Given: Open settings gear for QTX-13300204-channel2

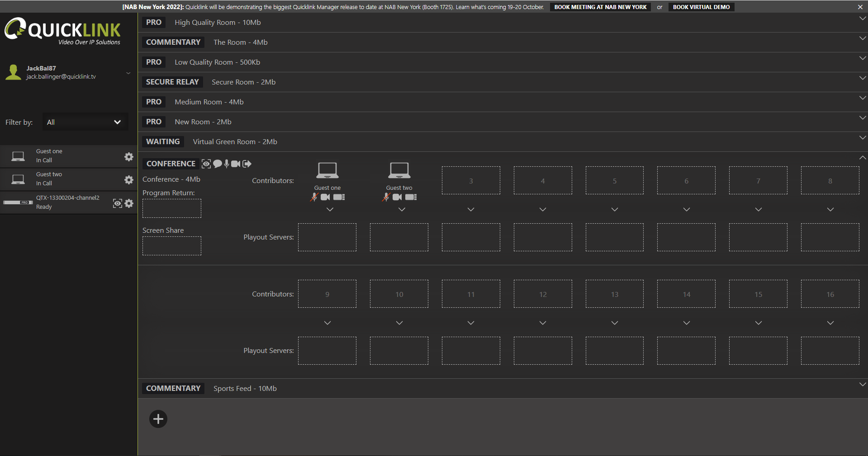Looking at the screenshot, I should point(129,203).
